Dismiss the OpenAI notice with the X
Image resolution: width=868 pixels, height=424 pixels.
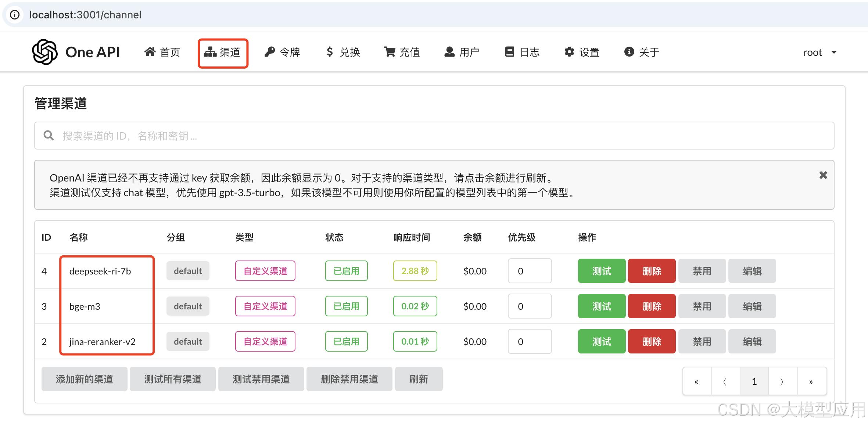coord(823,175)
